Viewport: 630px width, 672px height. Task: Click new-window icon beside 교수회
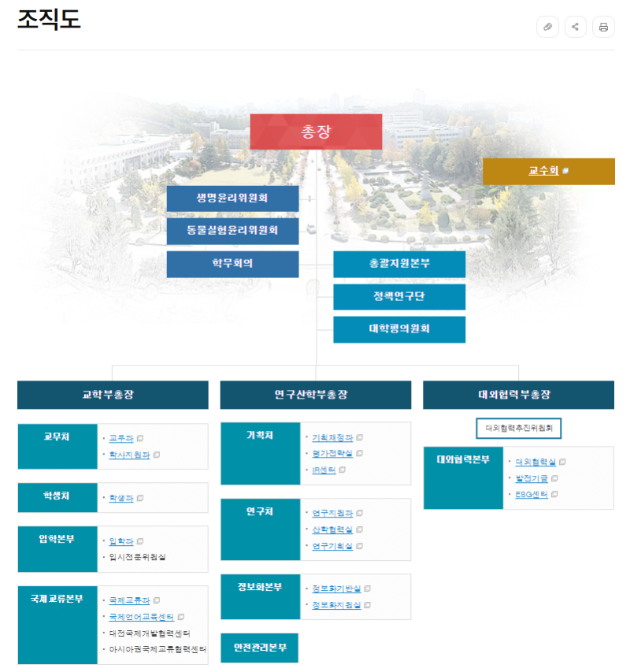tap(565, 171)
